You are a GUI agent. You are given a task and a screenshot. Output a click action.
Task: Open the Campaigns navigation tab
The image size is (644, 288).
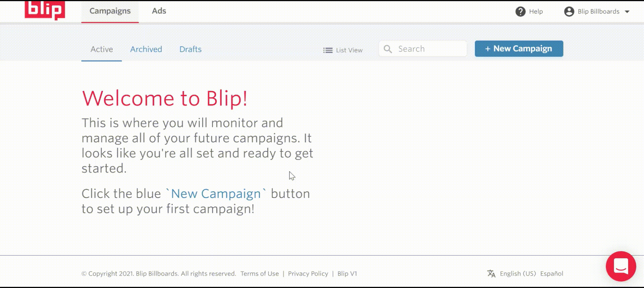coord(110,11)
